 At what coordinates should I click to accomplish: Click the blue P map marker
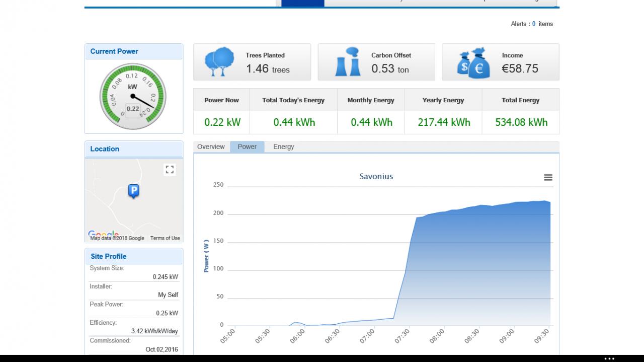click(x=133, y=191)
